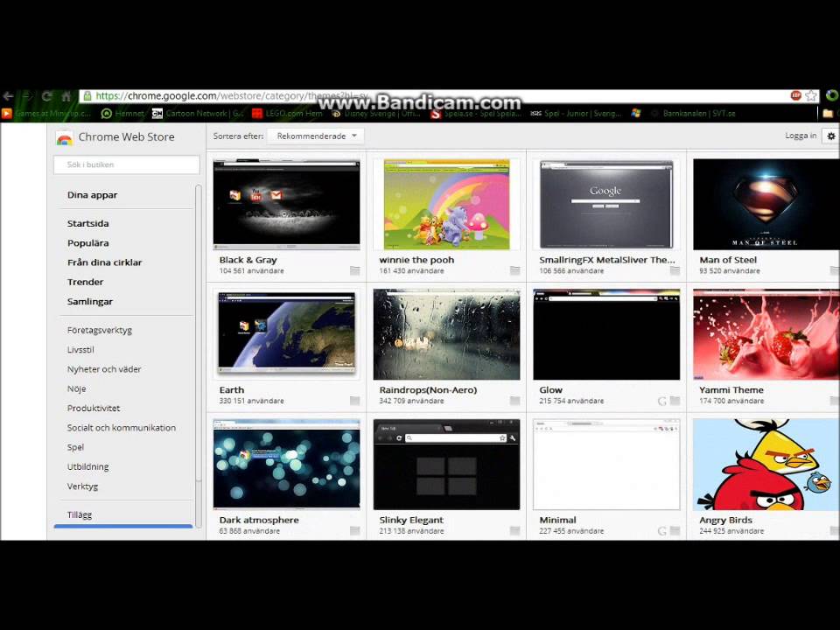
Task: Open the Raindrops(Non-Aero) theme thumbnail
Action: (446, 334)
